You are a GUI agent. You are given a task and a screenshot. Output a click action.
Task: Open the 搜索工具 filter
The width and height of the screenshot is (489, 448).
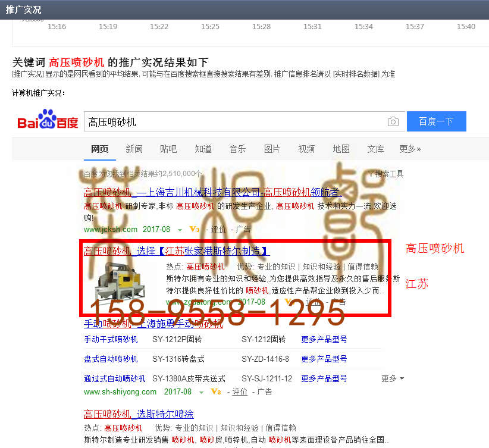(x=386, y=174)
